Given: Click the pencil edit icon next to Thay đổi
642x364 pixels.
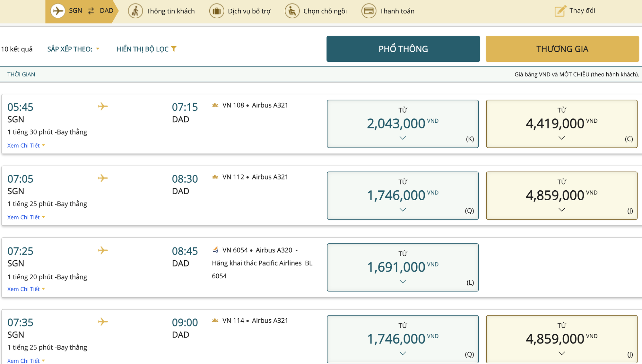Looking at the screenshot, I should (x=560, y=11).
